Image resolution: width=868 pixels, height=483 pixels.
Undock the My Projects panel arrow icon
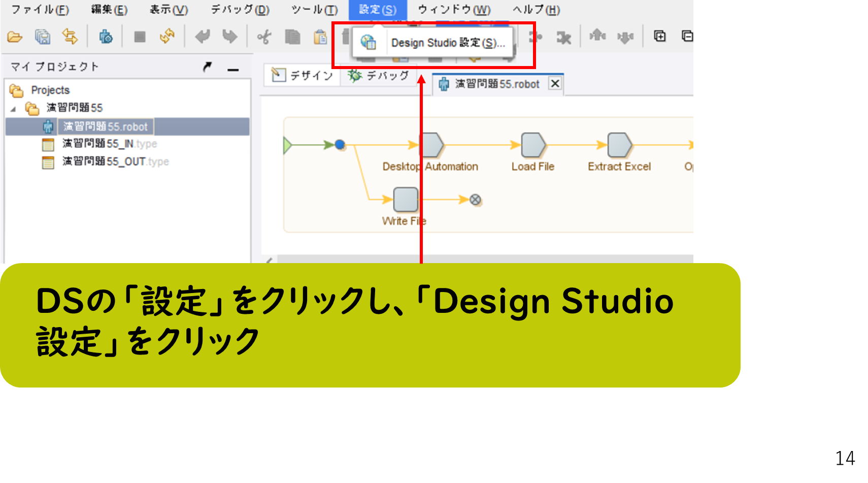(x=207, y=67)
